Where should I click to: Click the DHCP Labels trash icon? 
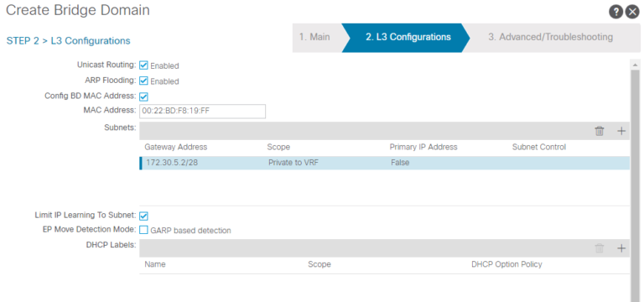600,248
